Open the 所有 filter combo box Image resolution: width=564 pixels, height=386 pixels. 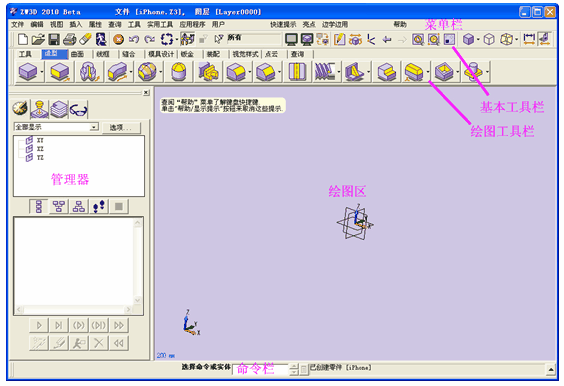[x=254, y=38]
